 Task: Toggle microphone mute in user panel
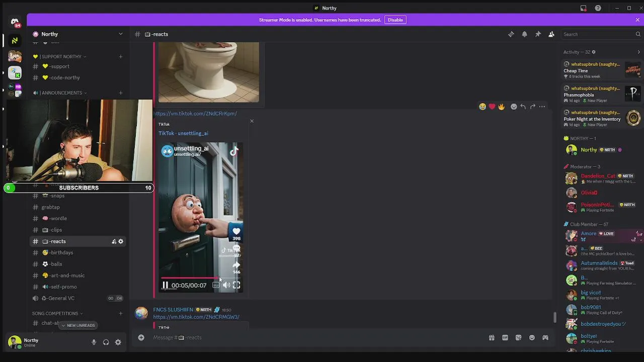(94, 342)
